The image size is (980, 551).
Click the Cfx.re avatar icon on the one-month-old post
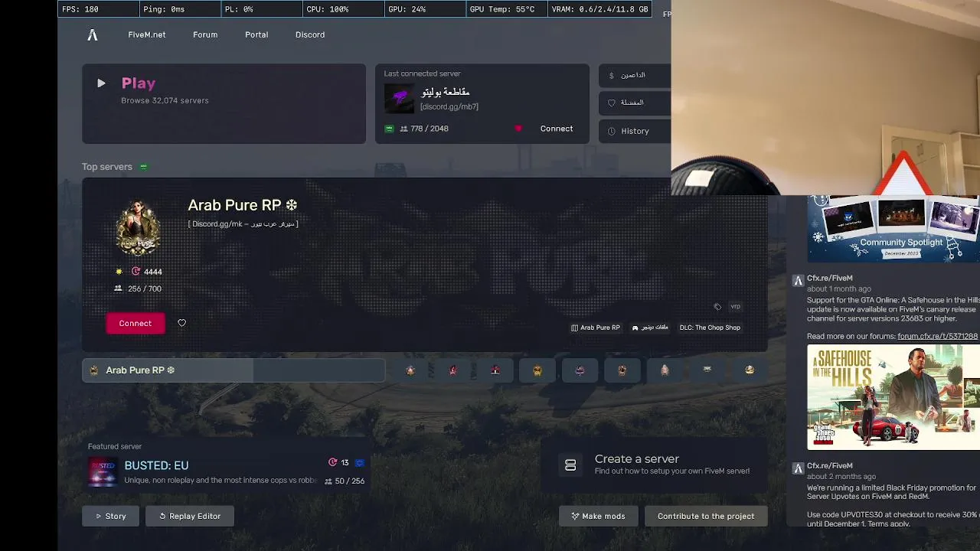click(798, 281)
